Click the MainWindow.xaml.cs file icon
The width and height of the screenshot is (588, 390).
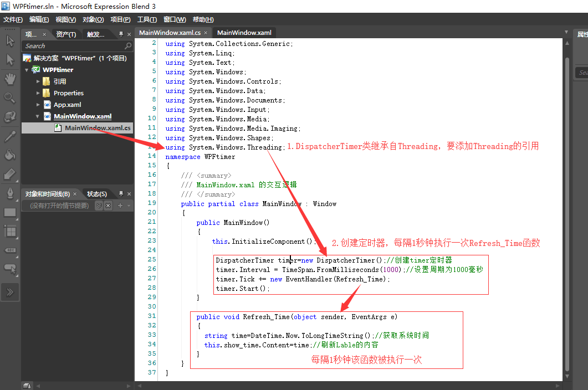pyautogui.click(x=58, y=128)
